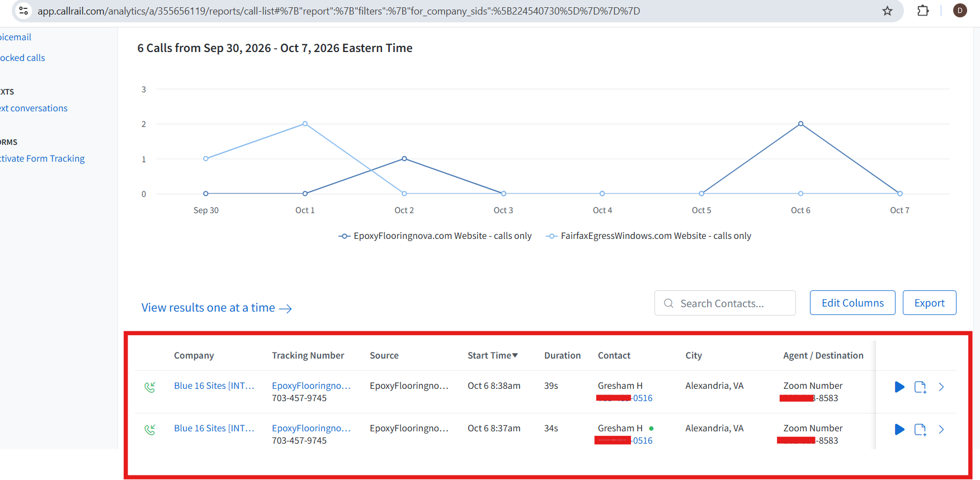This screenshot has height=480, width=980.
Task: Open EpoxyFlooringno… tracking number link, 8:37am row
Action: click(312, 428)
